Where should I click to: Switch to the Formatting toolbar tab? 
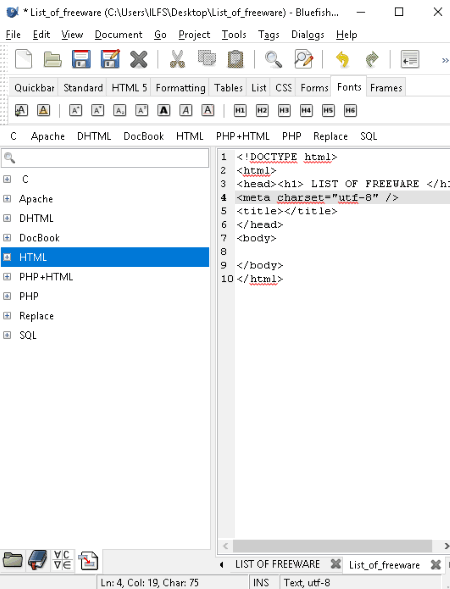click(180, 88)
